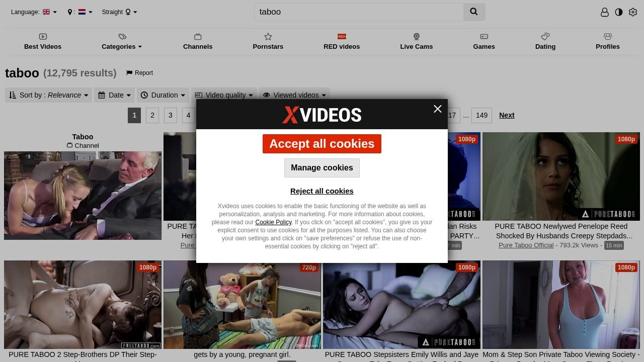644x362 pixels.
Task: Go to results page 3
Action: [171, 115]
